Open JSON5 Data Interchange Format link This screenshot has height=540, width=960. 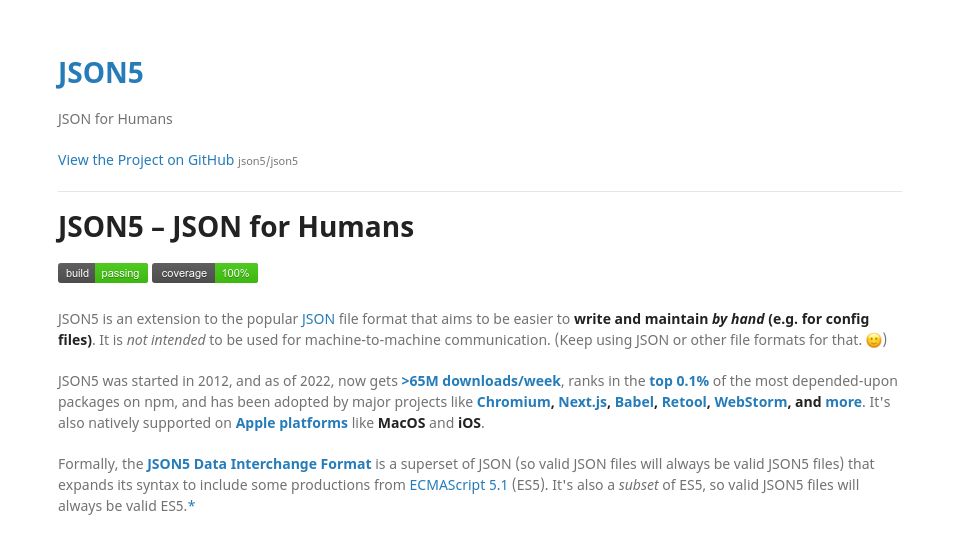click(x=259, y=464)
